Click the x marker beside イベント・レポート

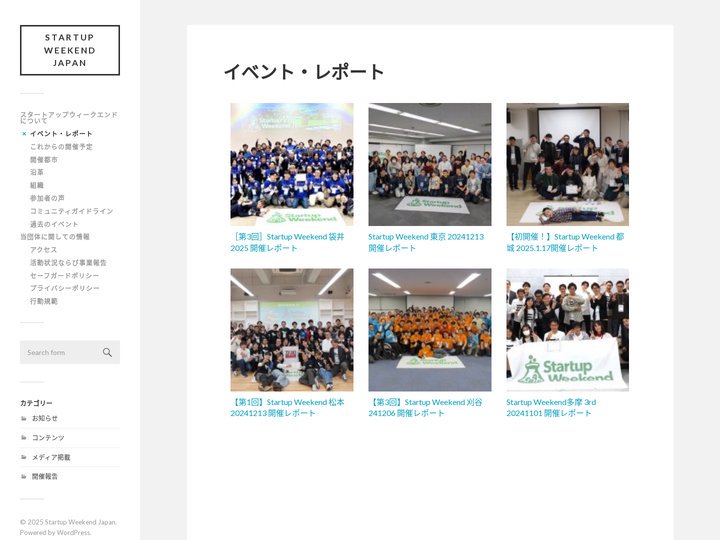click(x=24, y=134)
